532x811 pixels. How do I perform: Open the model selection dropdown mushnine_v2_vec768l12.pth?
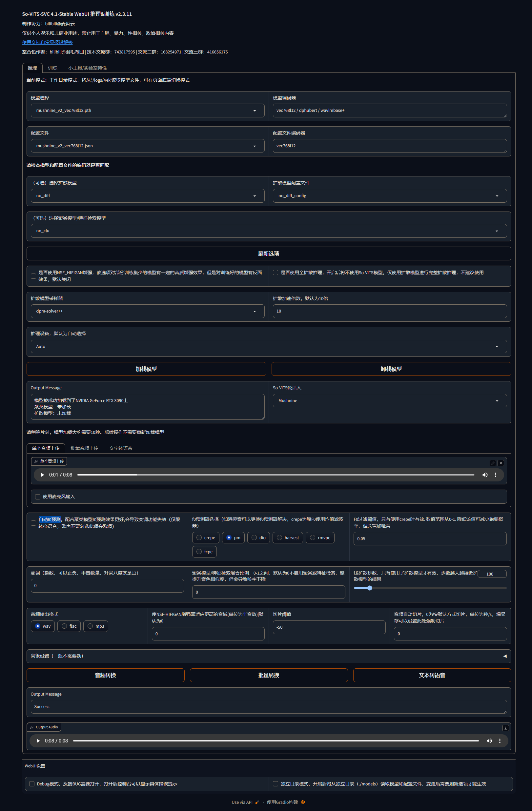[147, 111]
